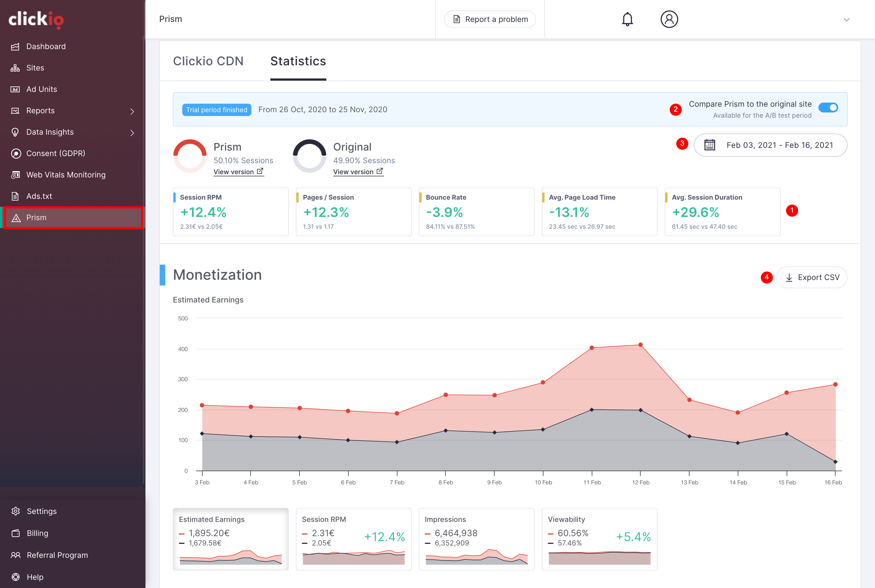Screen dimensions: 875x588
Task: Click the Ads.txt document icon
Action: (15, 196)
